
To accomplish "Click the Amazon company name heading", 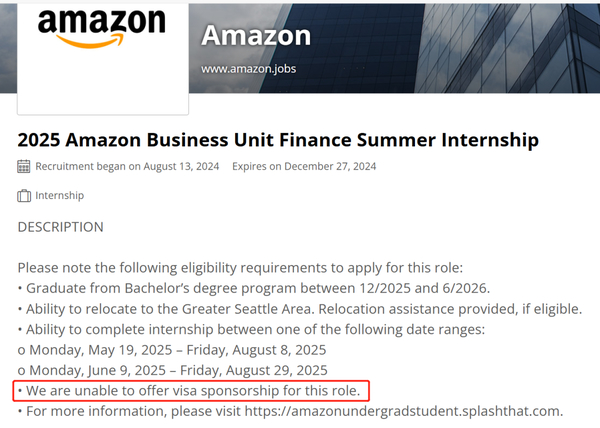I will [256, 35].
